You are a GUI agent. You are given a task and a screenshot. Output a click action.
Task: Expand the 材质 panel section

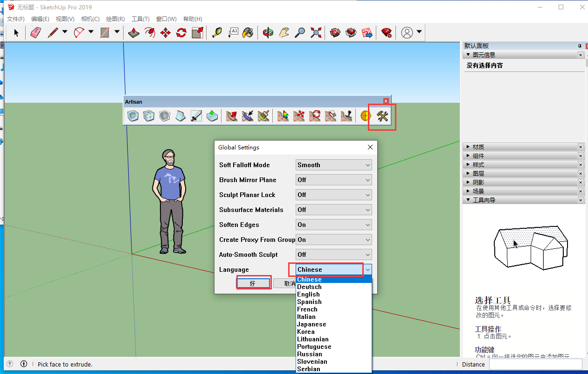pyautogui.click(x=478, y=147)
